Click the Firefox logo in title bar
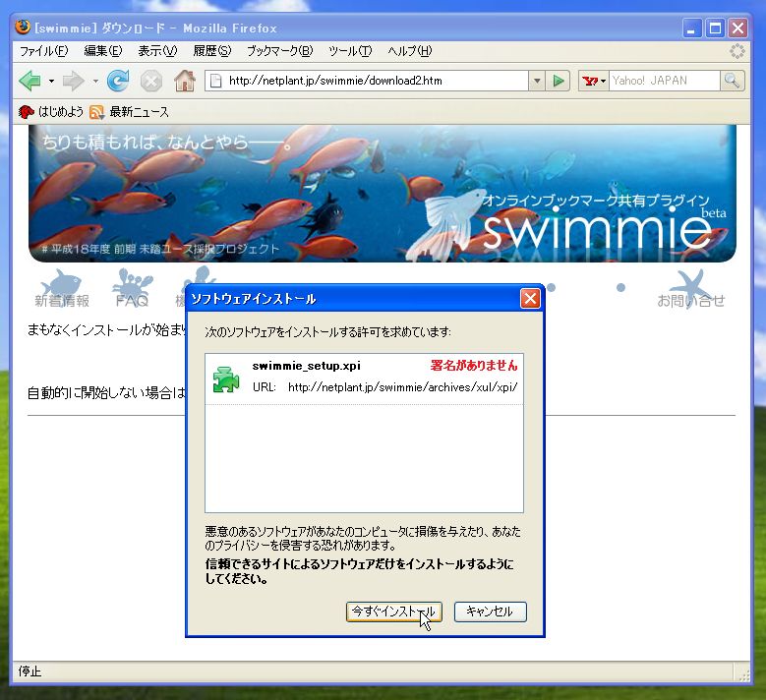This screenshot has width=766, height=700. point(23,27)
